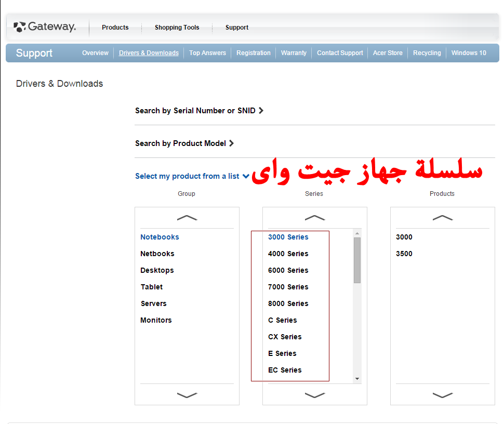
Task: Select product 3500
Action: coord(404,254)
